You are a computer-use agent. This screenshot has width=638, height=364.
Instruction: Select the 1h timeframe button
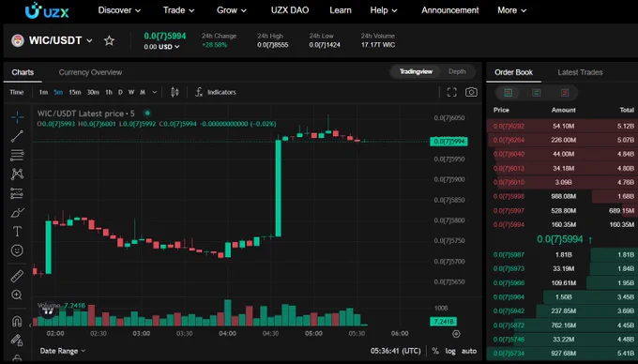click(x=109, y=92)
